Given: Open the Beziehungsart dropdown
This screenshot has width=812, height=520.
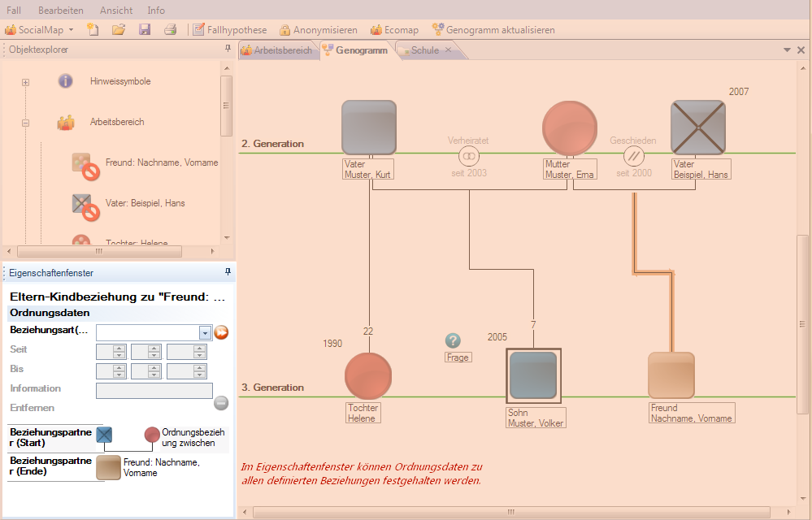Looking at the screenshot, I should click(205, 333).
